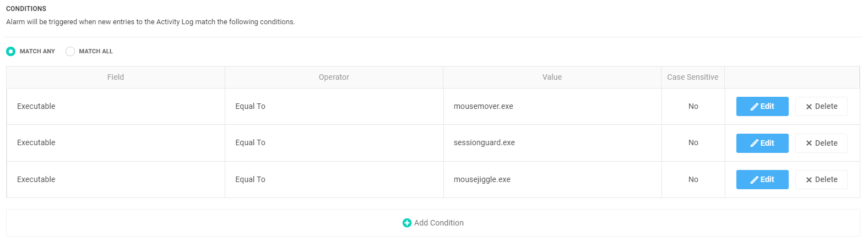This screenshot has height=242, width=868.
Task: Click pencil icon in sessionguard.exe Edit button
Action: 755,143
